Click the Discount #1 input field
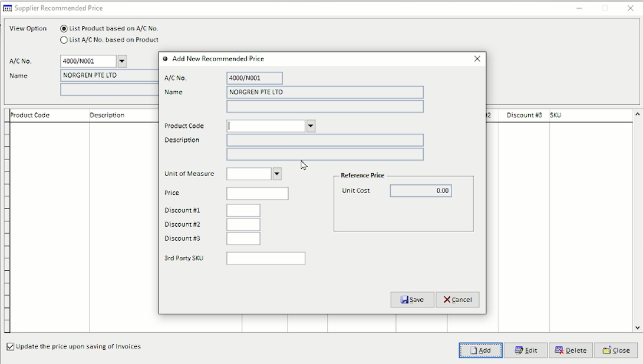The height and width of the screenshot is (364, 643). tap(243, 210)
